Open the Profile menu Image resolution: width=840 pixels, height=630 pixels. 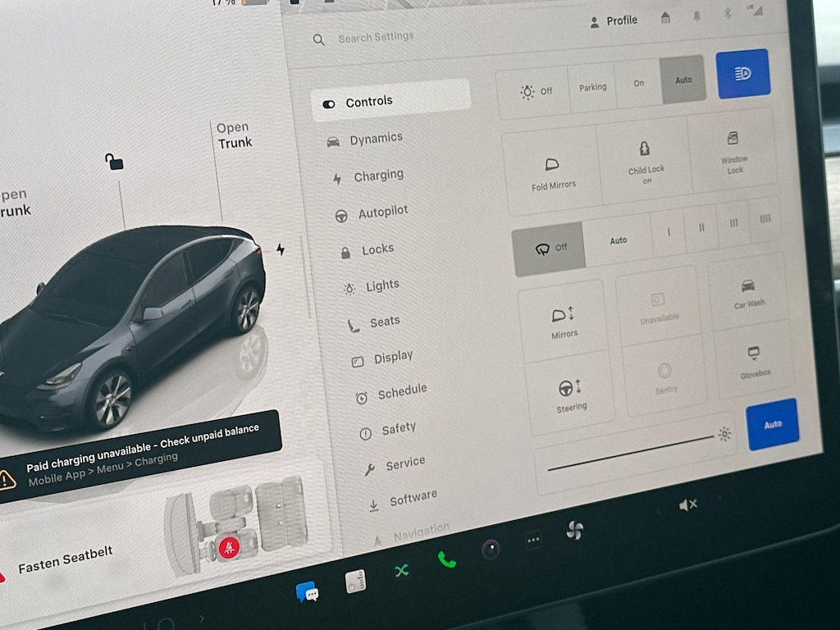click(614, 21)
